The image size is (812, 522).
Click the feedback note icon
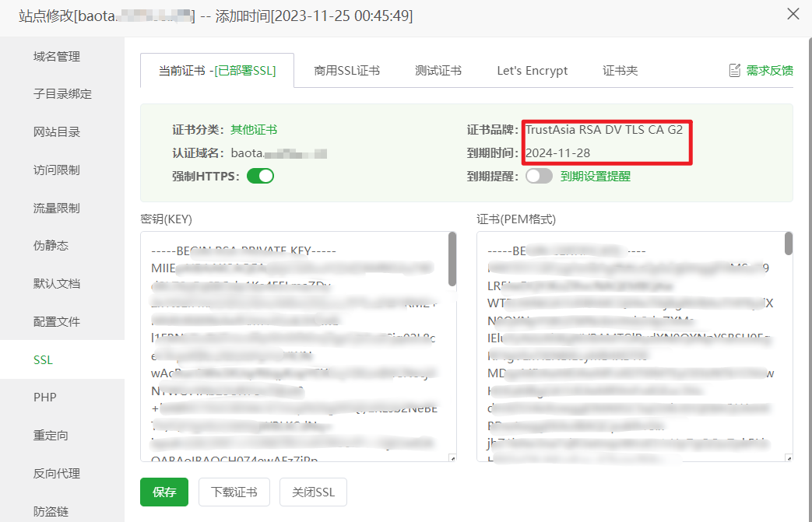(x=734, y=70)
